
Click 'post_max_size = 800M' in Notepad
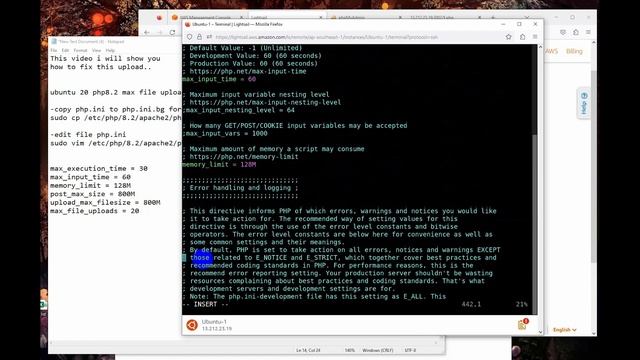(x=93, y=194)
